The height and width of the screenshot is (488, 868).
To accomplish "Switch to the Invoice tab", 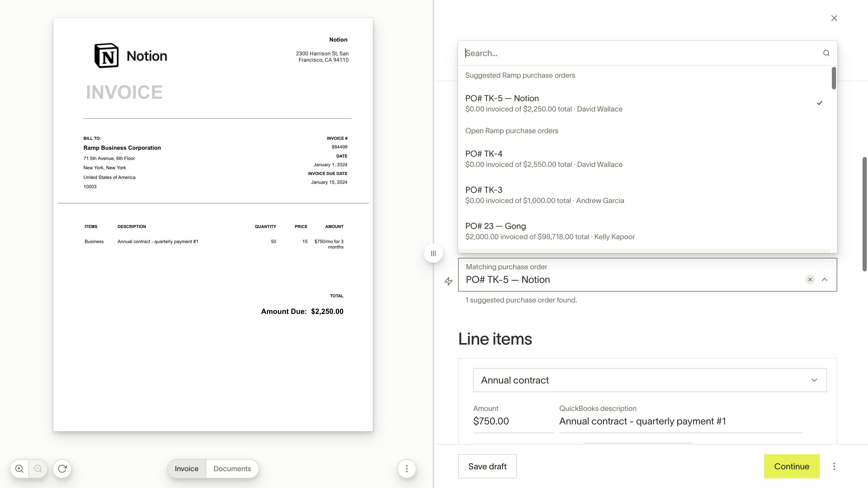I will click(187, 468).
